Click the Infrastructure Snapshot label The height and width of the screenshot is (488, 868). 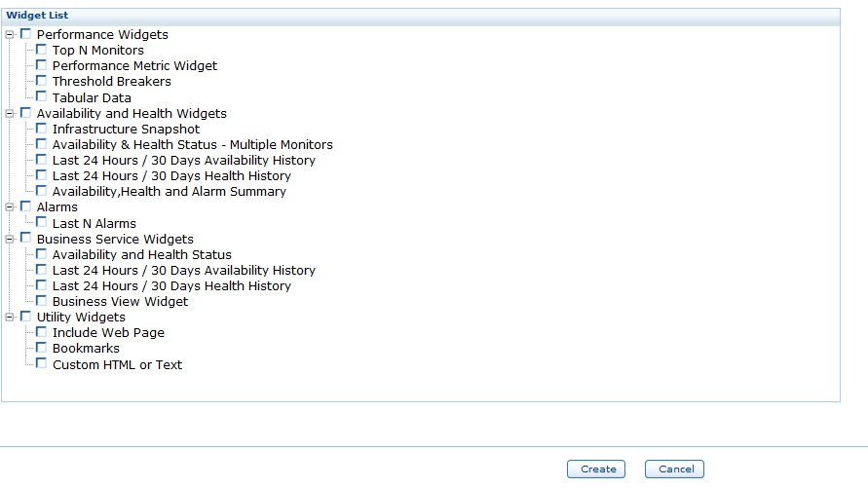click(x=127, y=129)
